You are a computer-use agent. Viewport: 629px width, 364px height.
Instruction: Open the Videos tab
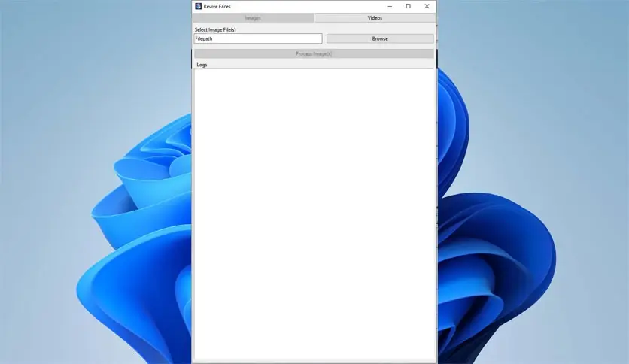(375, 17)
